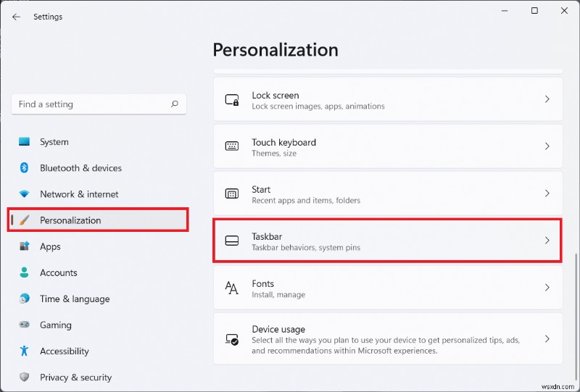Open the Start settings chevron
Image resolution: width=580 pixels, height=392 pixels.
(x=547, y=193)
